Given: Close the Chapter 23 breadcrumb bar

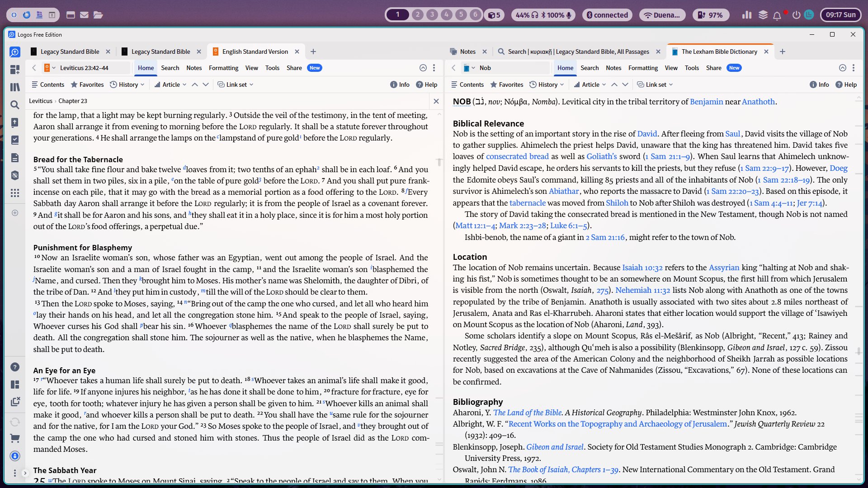Looking at the screenshot, I should [x=436, y=101].
